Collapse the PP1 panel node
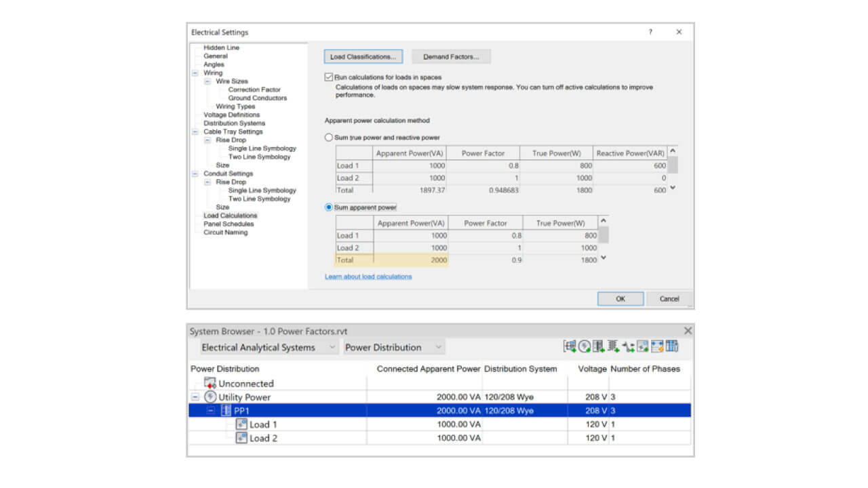This screenshot has height=488, width=868. pyautogui.click(x=211, y=411)
